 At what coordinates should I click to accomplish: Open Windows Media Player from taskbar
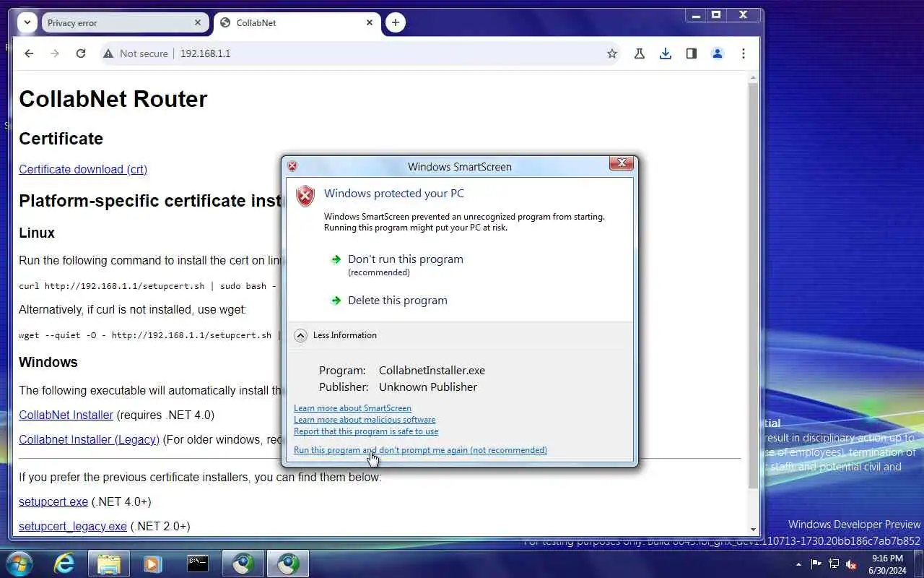152,564
